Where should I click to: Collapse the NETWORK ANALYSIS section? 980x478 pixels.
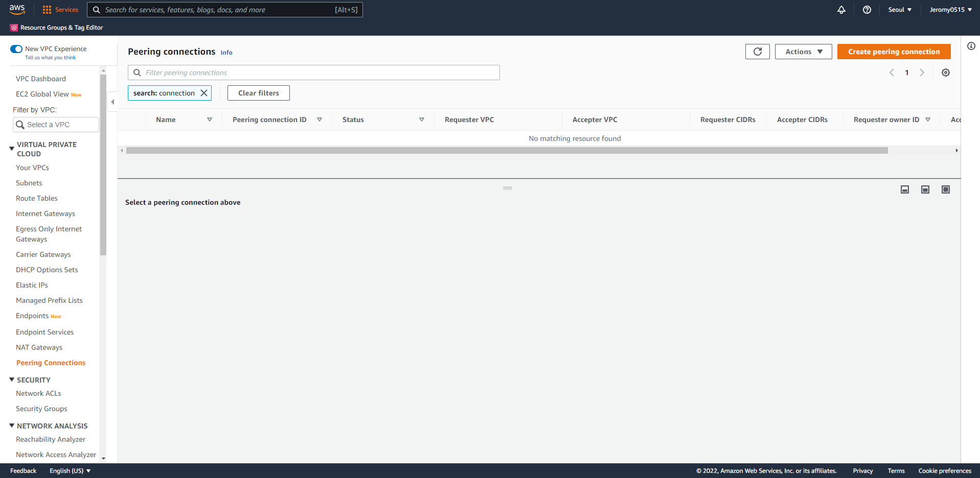pos(12,425)
